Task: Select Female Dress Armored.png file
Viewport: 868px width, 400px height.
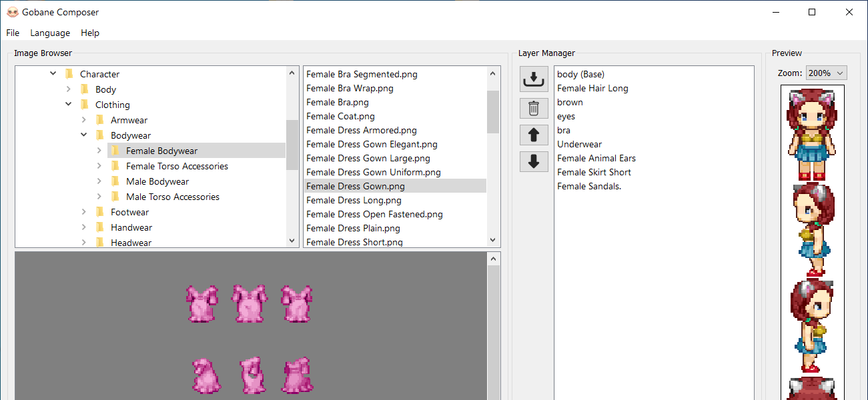Action: 362,130
